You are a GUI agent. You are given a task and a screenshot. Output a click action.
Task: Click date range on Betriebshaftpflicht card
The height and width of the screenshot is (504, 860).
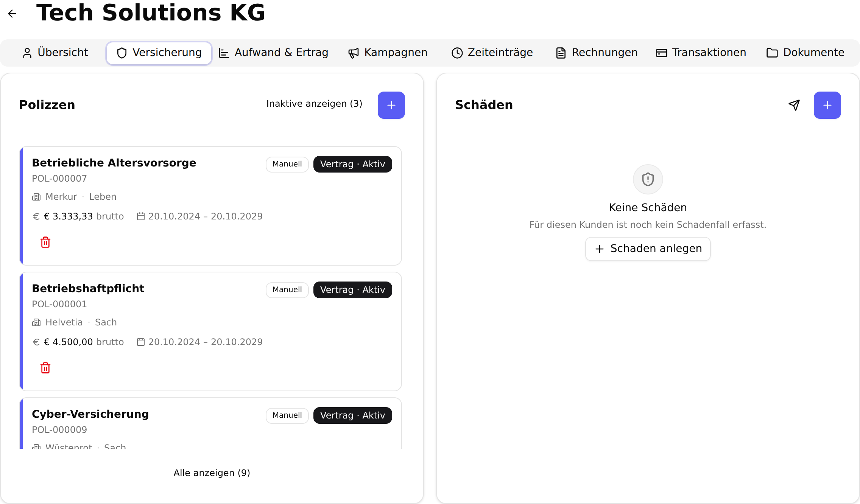[205, 342]
